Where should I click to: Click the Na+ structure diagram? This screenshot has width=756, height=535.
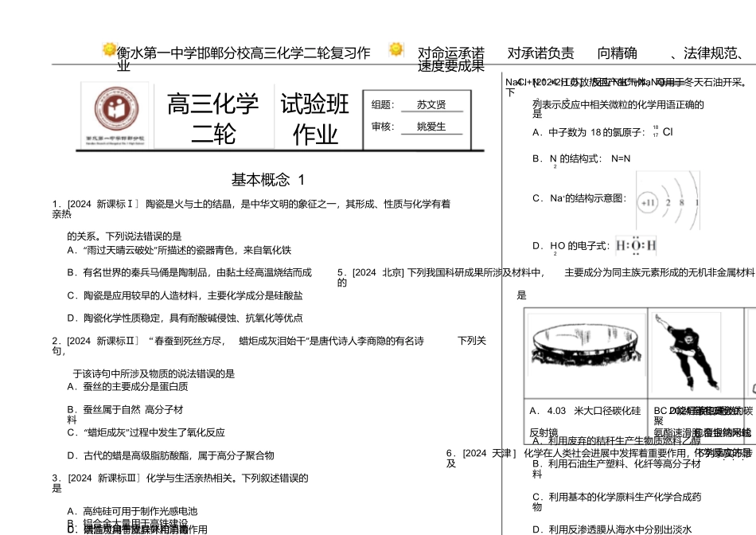pos(668,201)
